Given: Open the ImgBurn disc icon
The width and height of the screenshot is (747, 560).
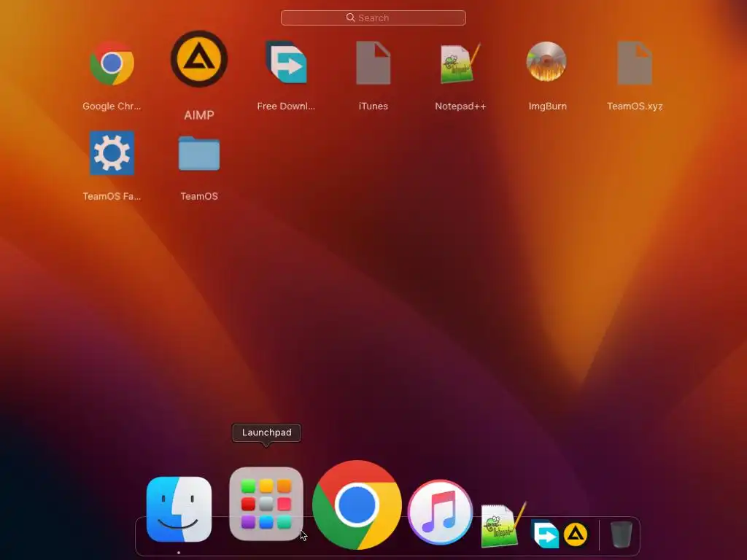Looking at the screenshot, I should [x=546, y=61].
